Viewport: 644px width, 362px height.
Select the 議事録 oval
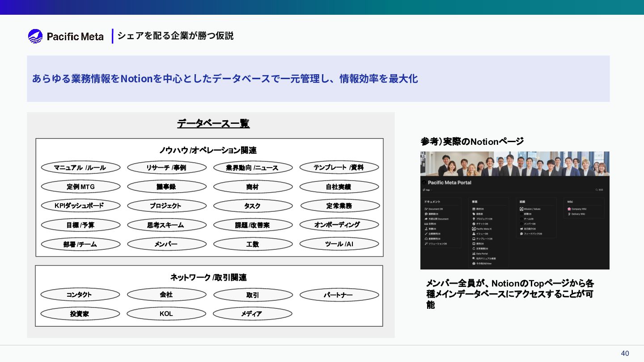point(167,187)
